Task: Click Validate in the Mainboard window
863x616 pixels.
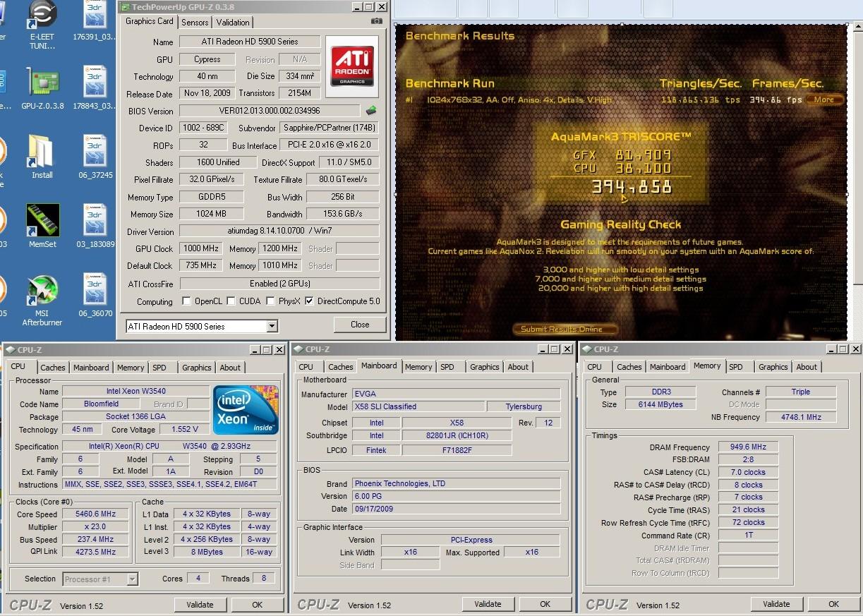Action: click(488, 604)
